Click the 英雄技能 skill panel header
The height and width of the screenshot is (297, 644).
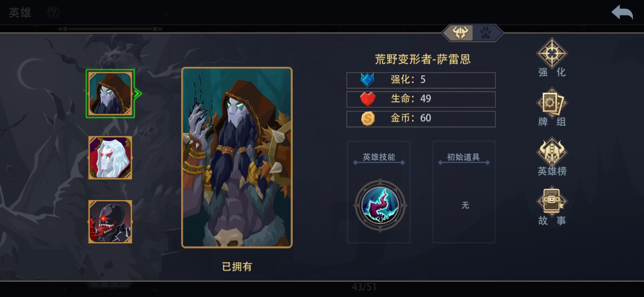click(379, 157)
